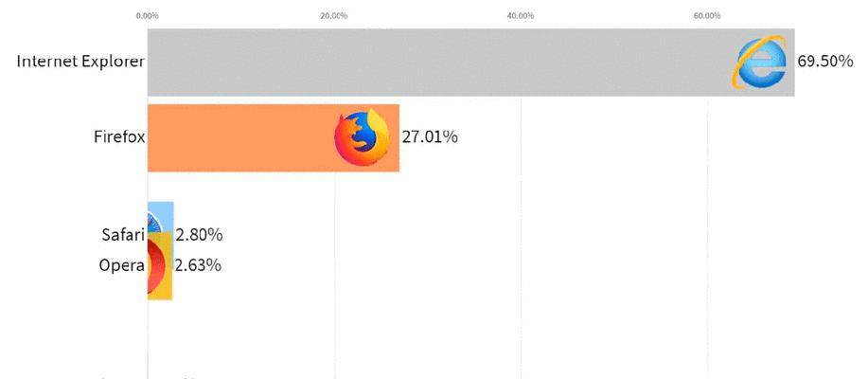The height and width of the screenshot is (379, 868).
Task: Click the gray Internet Explorer bar
Action: click(x=471, y=62)
